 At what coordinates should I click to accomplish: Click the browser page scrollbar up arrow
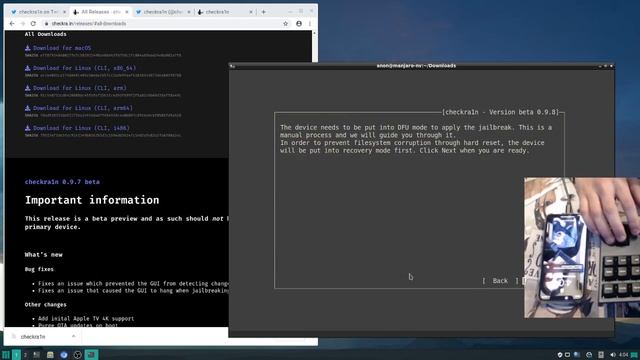point(314,33)
